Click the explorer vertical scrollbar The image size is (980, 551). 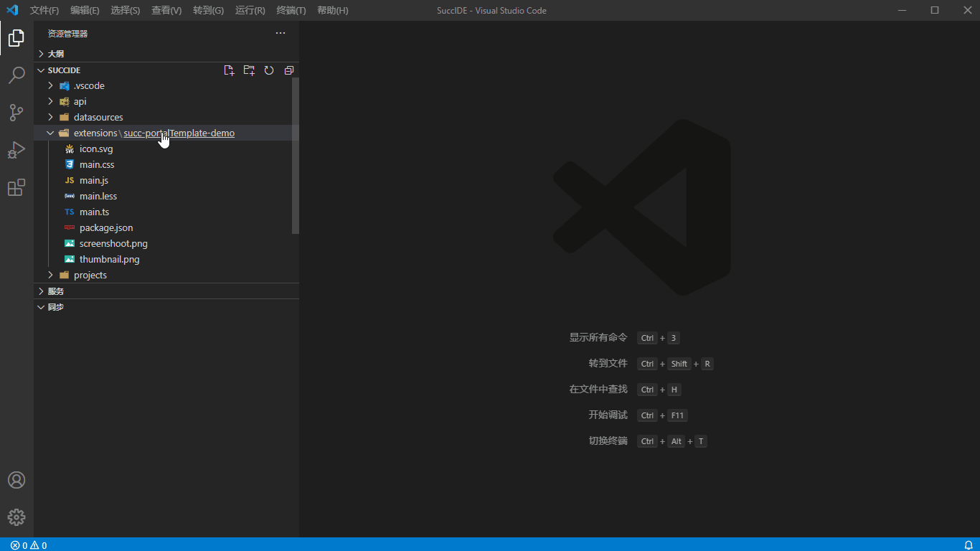(296, 155)
